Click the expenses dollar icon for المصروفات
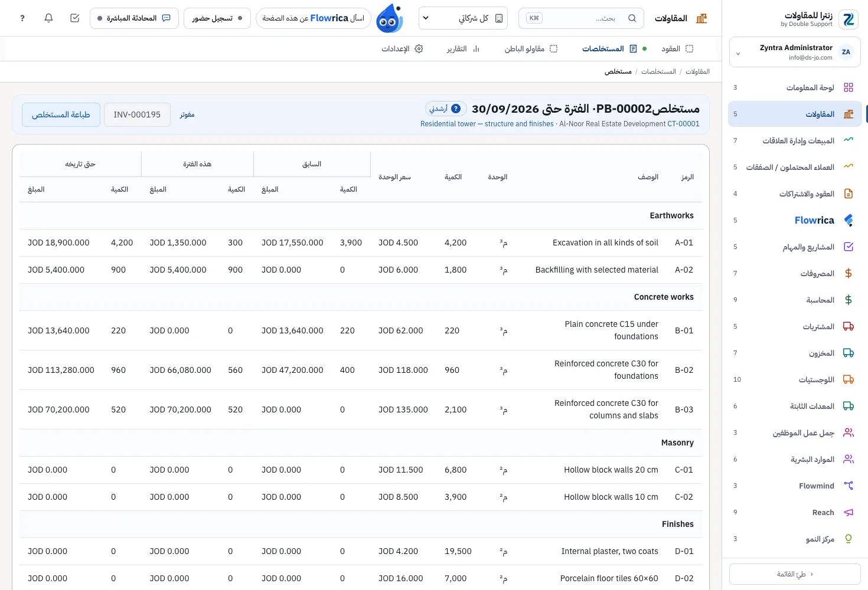This screenshot has width=868, height=590. (849, 273)
